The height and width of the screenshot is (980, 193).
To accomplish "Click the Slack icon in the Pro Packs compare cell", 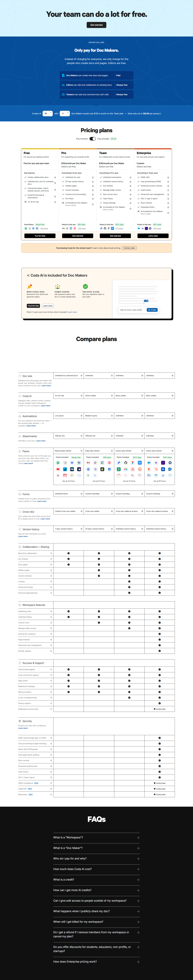I will tap(95, 463).
